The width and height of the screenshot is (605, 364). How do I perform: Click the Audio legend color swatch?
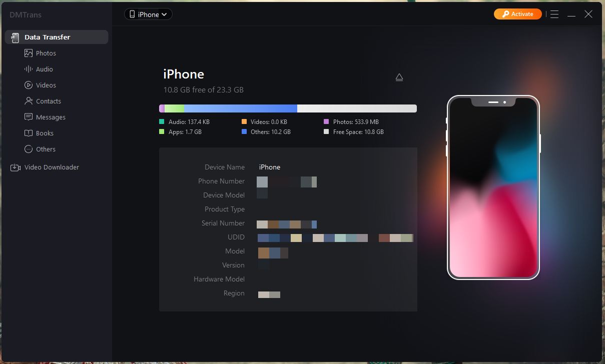click(x=162, y=121)
